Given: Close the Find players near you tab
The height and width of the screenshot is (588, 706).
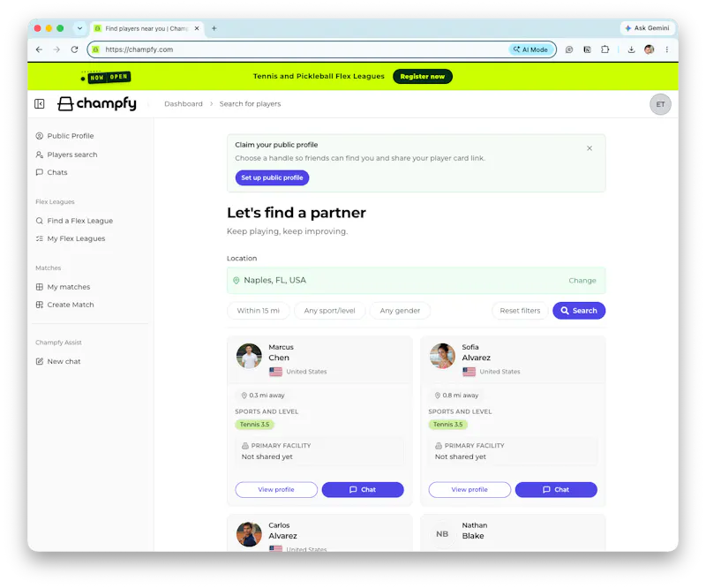Looking at the screenshot, I should tap(197, 28).
